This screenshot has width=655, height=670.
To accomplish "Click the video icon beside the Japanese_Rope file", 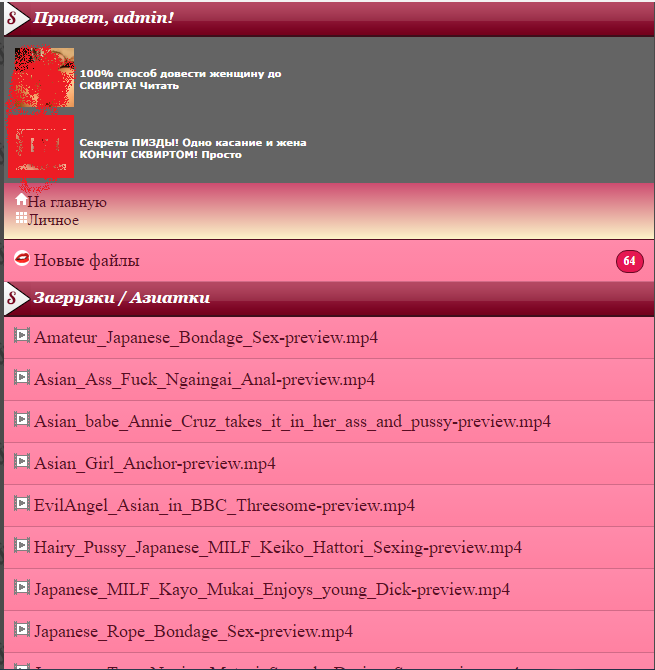I will (x=22, y=629).
